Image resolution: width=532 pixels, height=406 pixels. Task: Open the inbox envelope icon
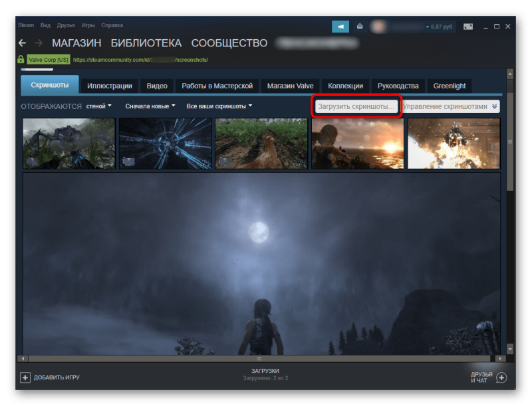click(x=360, y=26)
